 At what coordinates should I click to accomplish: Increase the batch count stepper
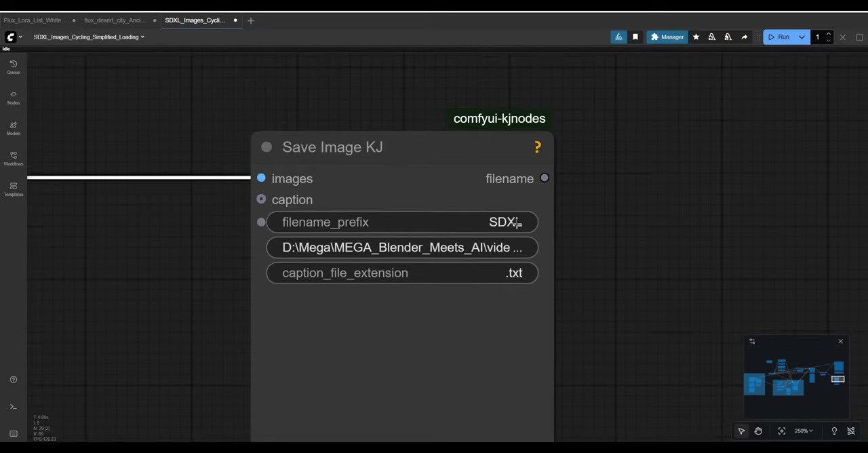[x=828, y=34]
